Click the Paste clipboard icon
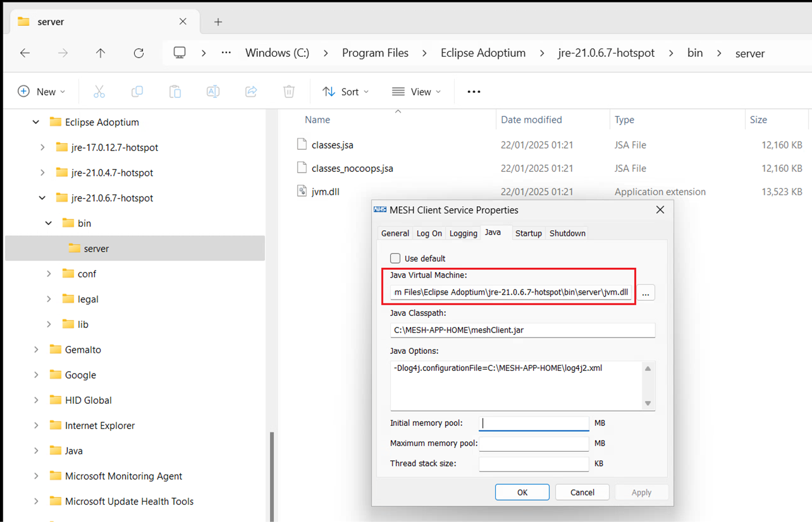Viewport: 812px width, 522px height. (175, 92)
